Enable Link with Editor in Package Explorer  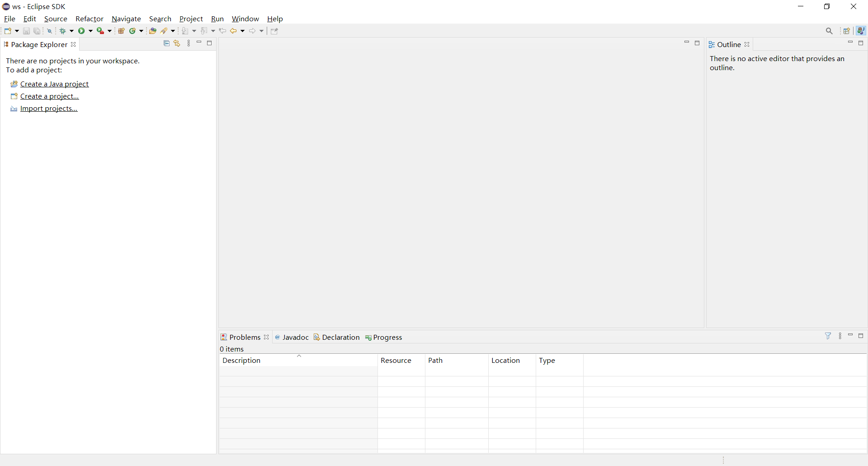[177, 43]
